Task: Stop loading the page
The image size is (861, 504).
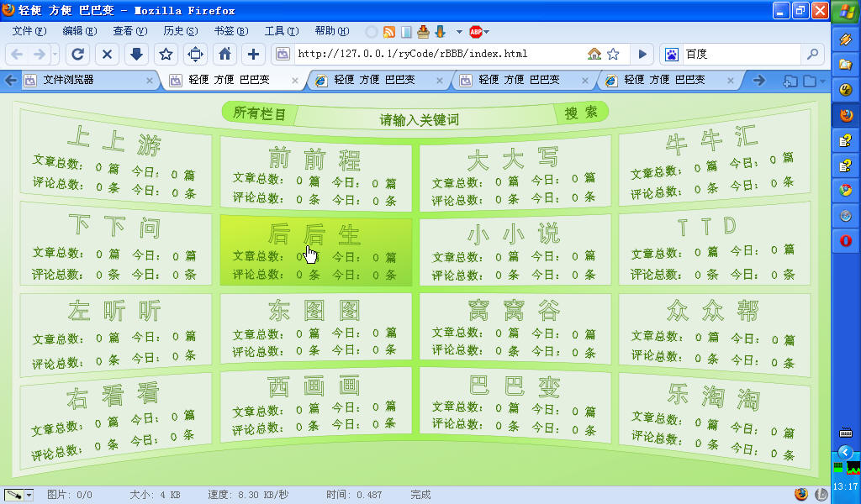Action: pos(107,54)
